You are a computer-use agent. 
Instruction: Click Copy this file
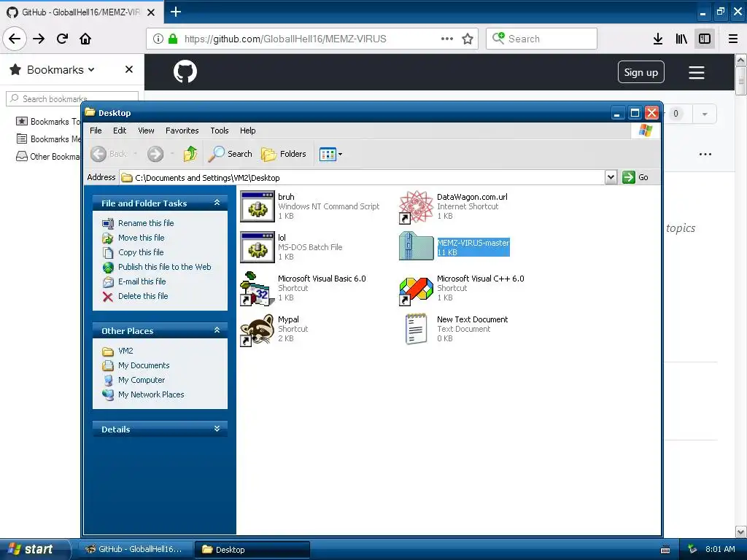pos(141,252)
